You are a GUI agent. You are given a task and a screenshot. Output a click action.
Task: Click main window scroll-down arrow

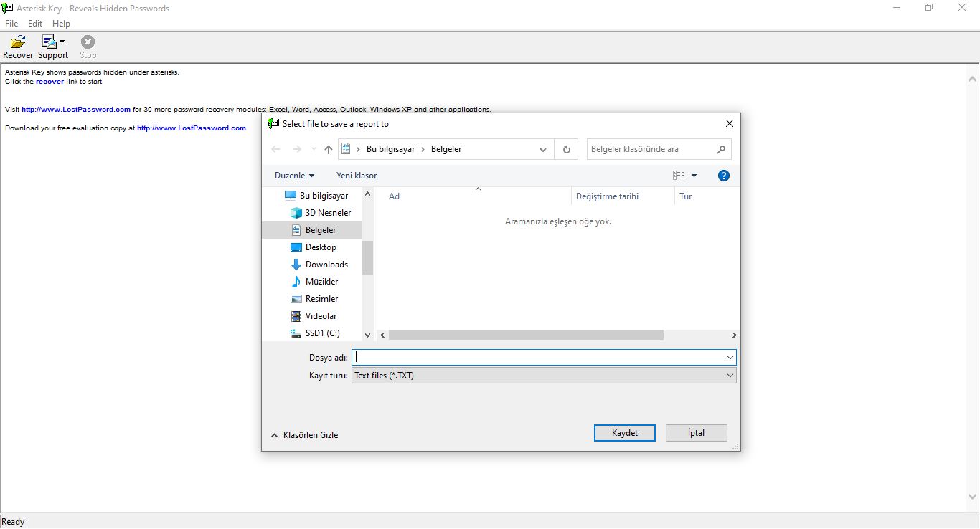click(973, 496)
